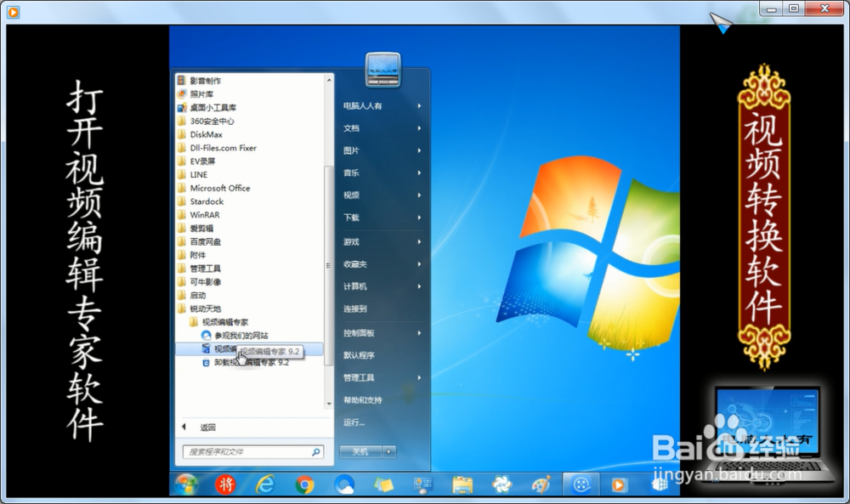The height and width of the screenshot is (504, 850).
Task: Launch Google Chrome from taskbar
Action: pos(304,484)
